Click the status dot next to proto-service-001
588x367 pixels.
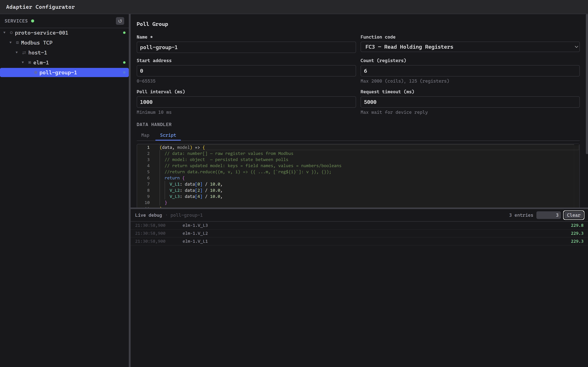(x=124, y=33)
